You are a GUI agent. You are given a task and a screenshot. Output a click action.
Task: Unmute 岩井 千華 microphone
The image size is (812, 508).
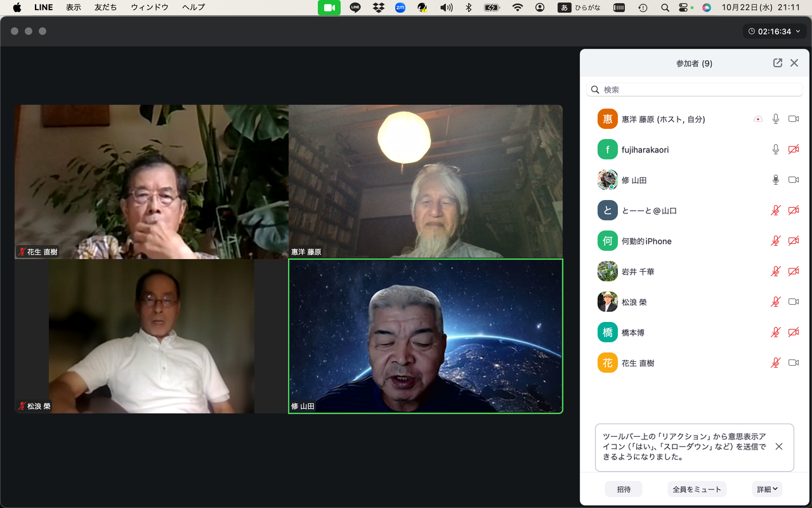(775, 271)
